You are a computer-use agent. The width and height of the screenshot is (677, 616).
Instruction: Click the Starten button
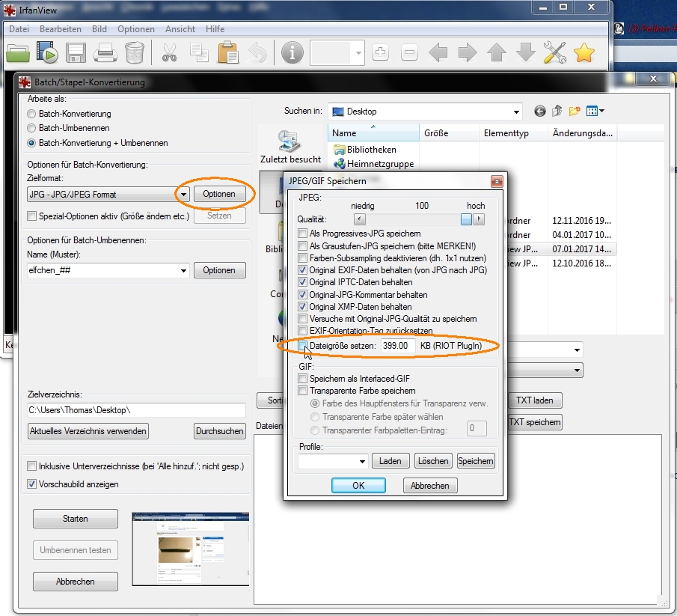point(75,519)
